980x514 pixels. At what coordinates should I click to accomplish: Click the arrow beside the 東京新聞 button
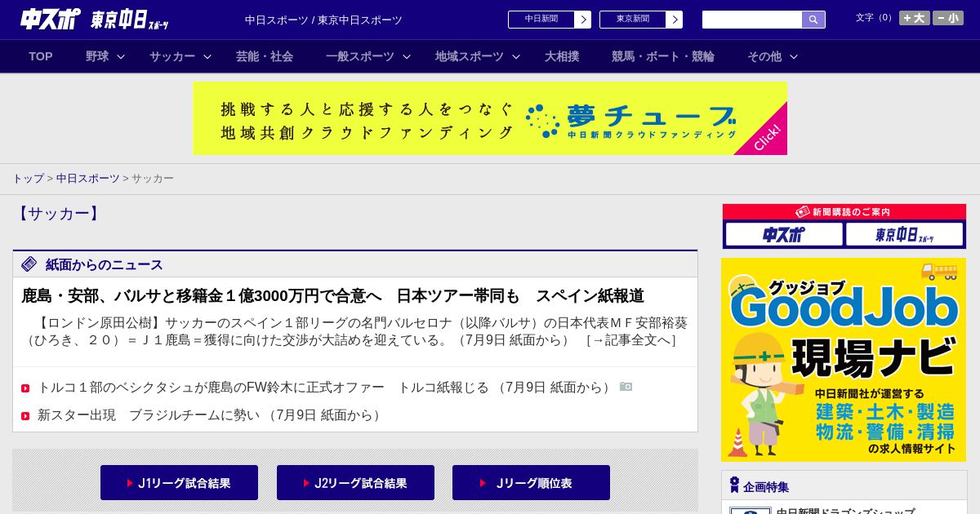tap(675, 20)
